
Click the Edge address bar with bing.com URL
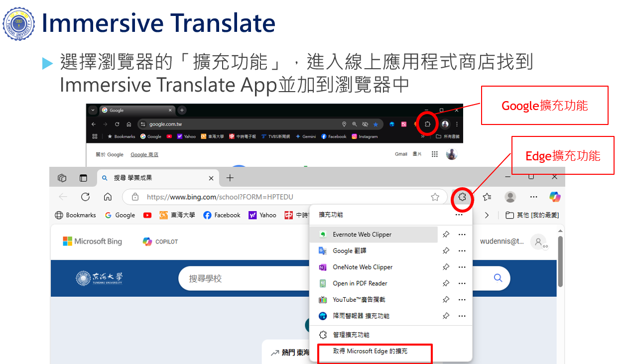click(284, 197)
